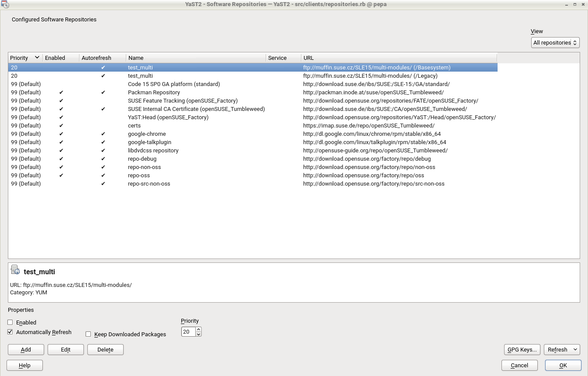Sort list by the Name column header

pyautogui.click(x=196, y=58)
